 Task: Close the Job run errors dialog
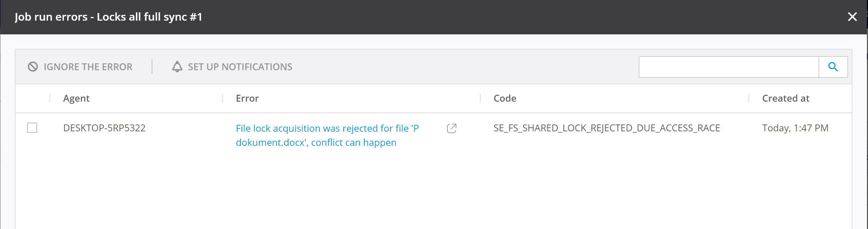click(852, 17)
